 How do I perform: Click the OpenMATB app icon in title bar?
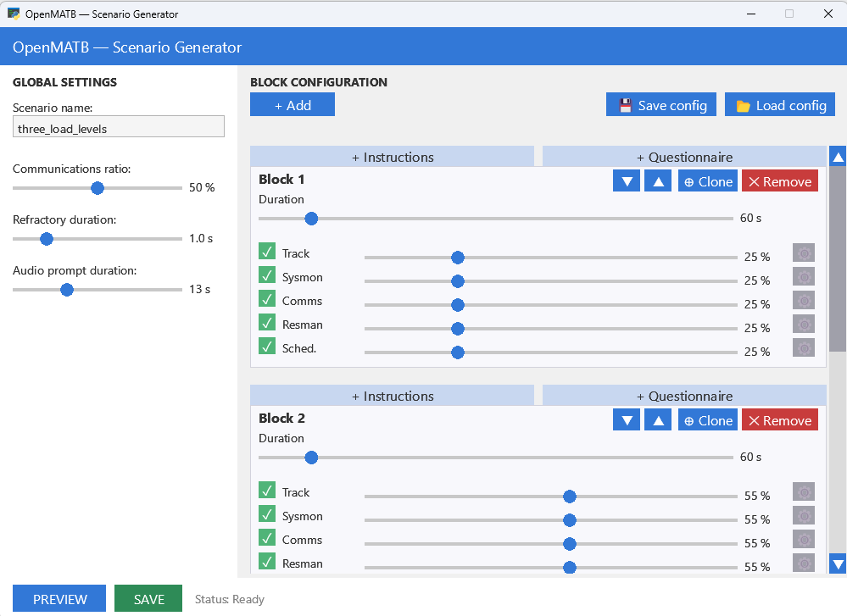point(14,14)
